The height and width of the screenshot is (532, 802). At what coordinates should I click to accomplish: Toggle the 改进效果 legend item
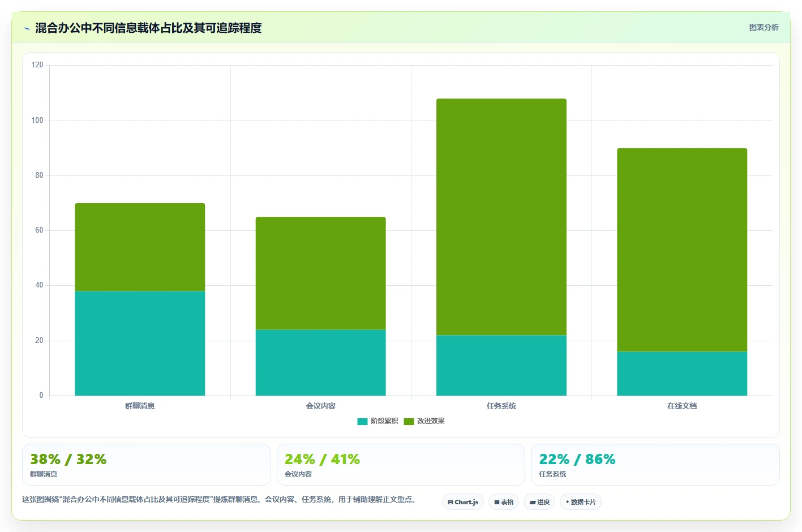[x=424, y=421]
